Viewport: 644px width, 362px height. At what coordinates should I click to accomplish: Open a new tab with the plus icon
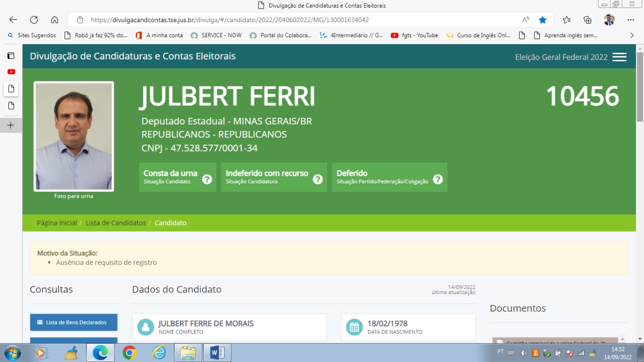(11, 125)
